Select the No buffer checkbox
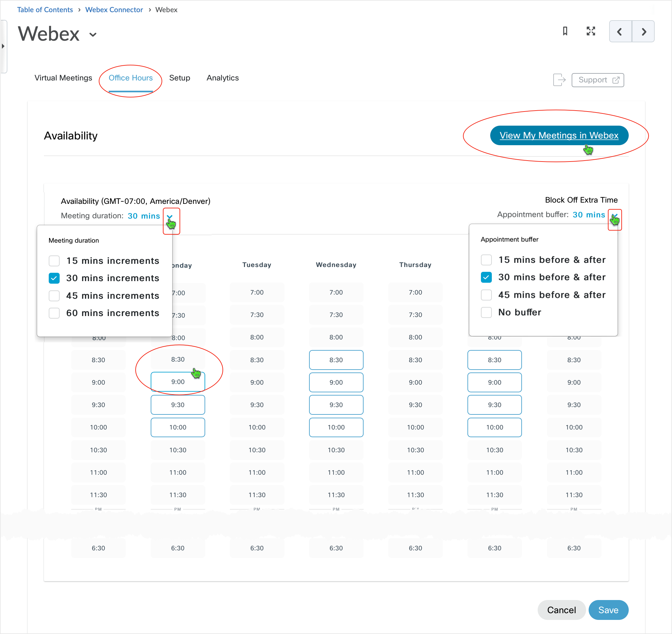 pos(486,312)
